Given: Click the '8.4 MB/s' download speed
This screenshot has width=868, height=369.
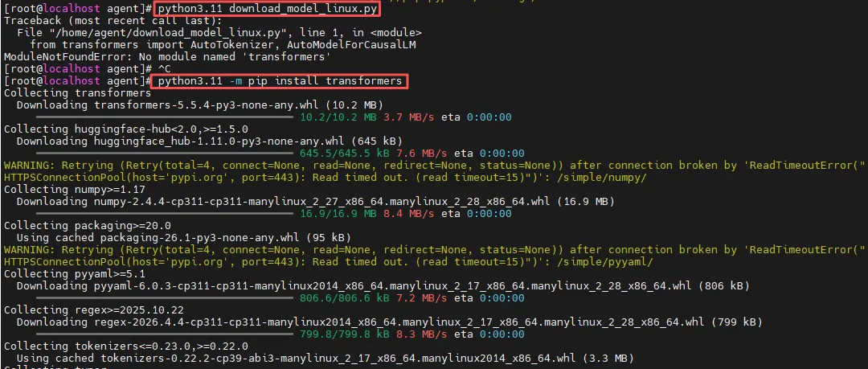Looking at the screenshot, I should click(409, 213).
